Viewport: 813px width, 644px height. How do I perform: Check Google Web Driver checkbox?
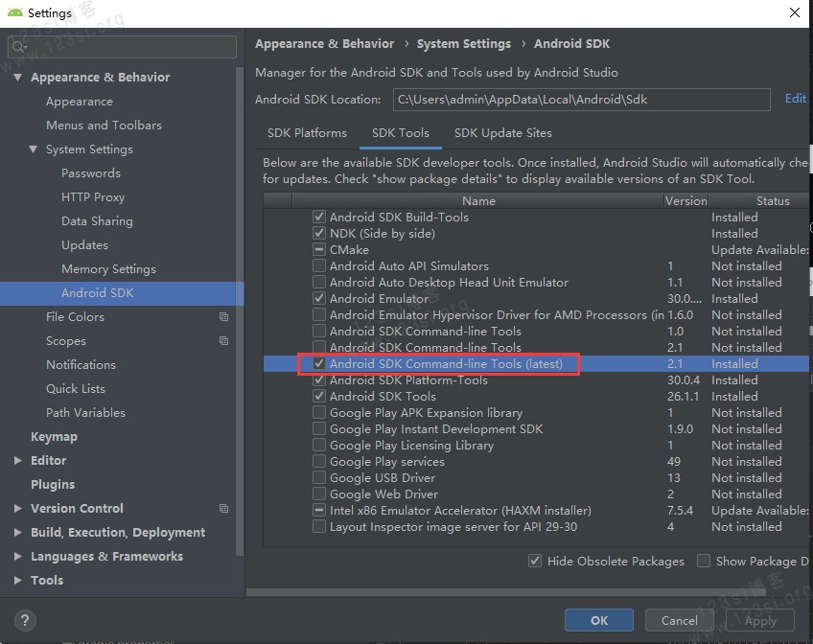319,494
